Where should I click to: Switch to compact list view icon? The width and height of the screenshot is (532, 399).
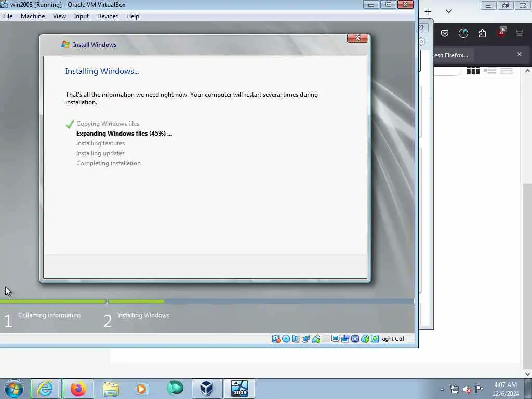pos(506,71)
